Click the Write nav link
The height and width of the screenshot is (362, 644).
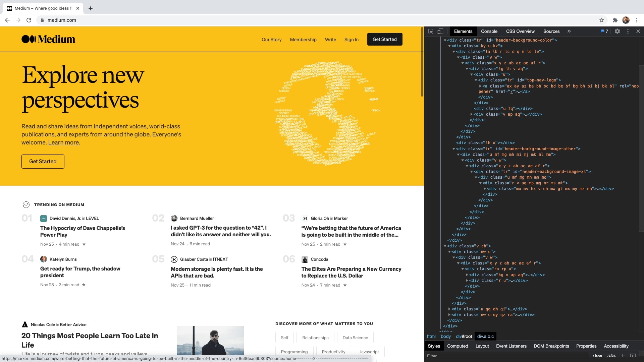(330, 40)
